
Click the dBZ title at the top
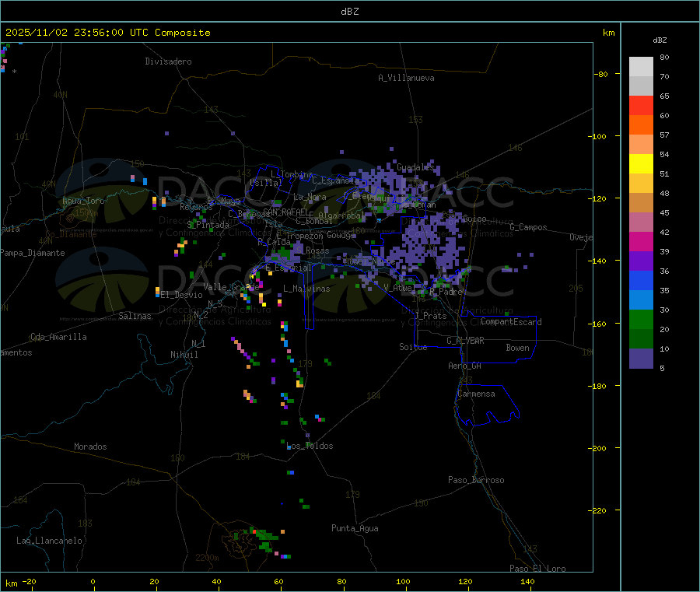[349, 11]
